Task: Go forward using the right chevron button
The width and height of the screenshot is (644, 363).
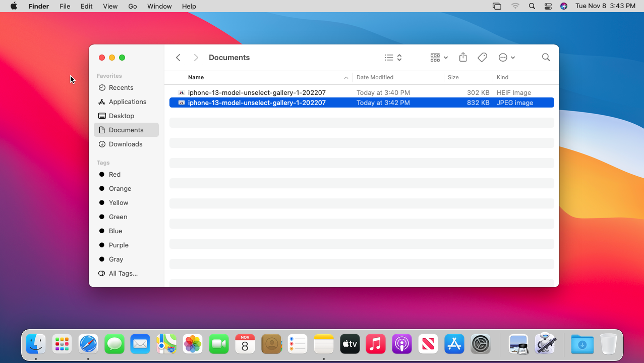Action: click(x=196, y=58)
